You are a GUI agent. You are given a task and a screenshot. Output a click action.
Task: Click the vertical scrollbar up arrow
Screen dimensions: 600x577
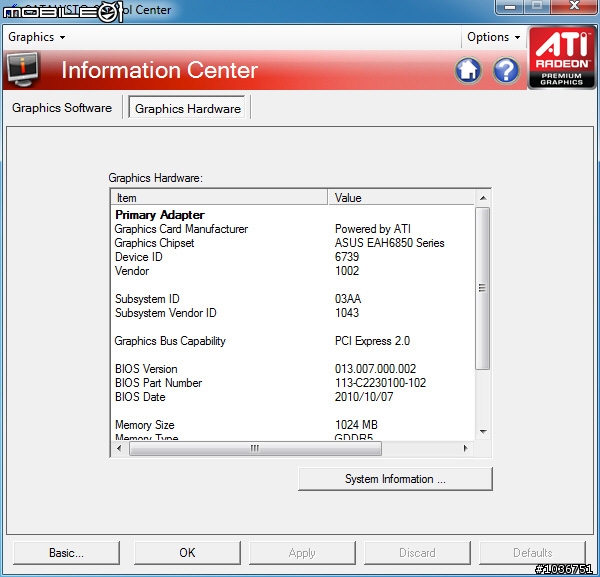(483, 198)
